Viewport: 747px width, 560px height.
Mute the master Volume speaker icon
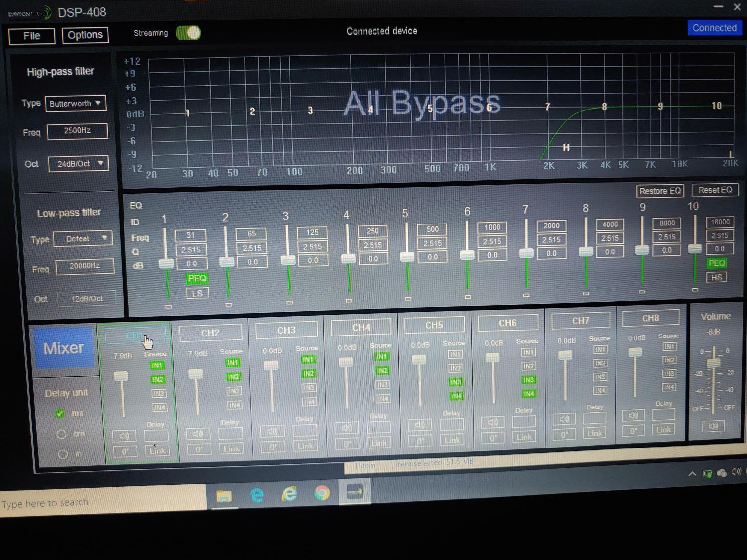[x=713, y=426]
